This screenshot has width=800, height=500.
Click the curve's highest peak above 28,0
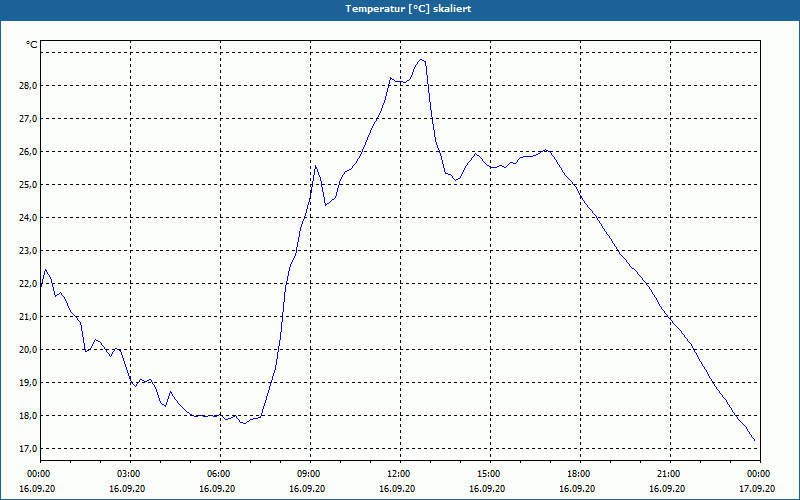tap(421, 60)
